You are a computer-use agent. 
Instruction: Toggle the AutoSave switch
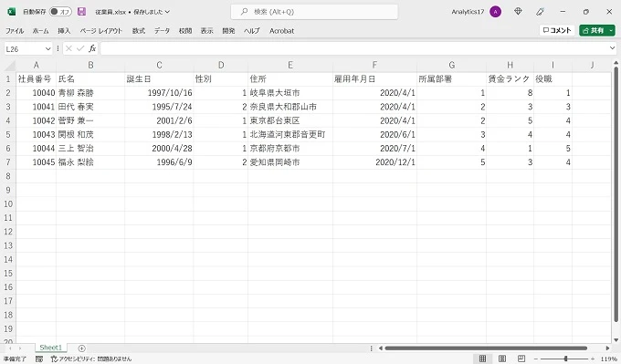point(60,12)
